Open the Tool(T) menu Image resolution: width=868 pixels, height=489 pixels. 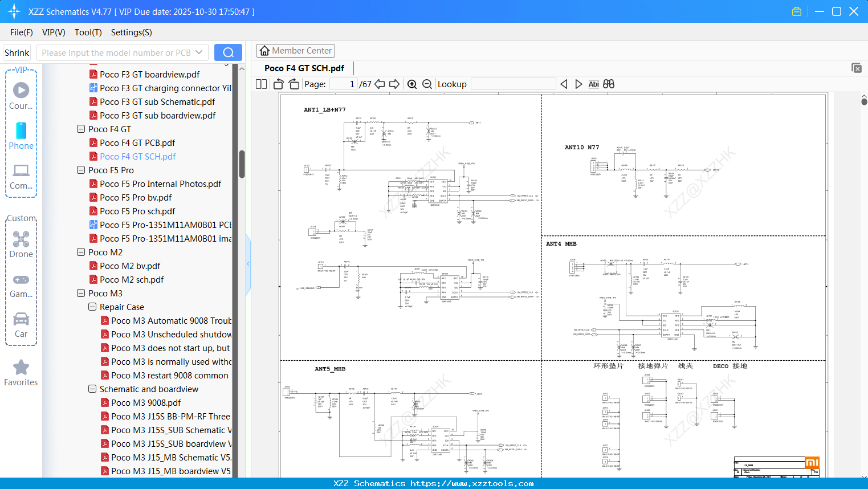[x=88, y=32]
